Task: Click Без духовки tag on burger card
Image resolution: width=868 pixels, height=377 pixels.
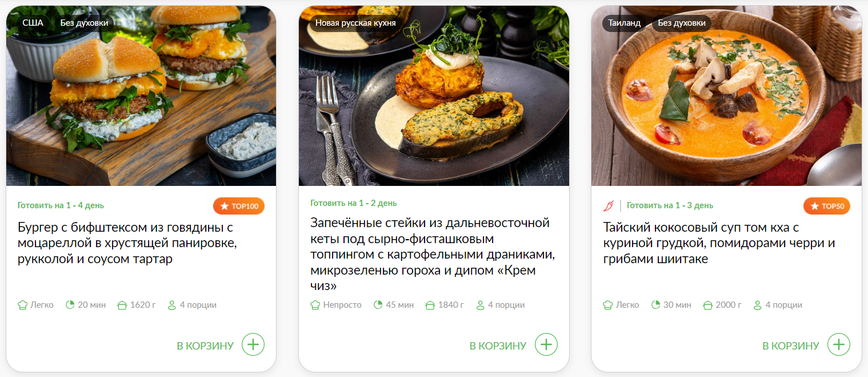Action: (84, 23)
